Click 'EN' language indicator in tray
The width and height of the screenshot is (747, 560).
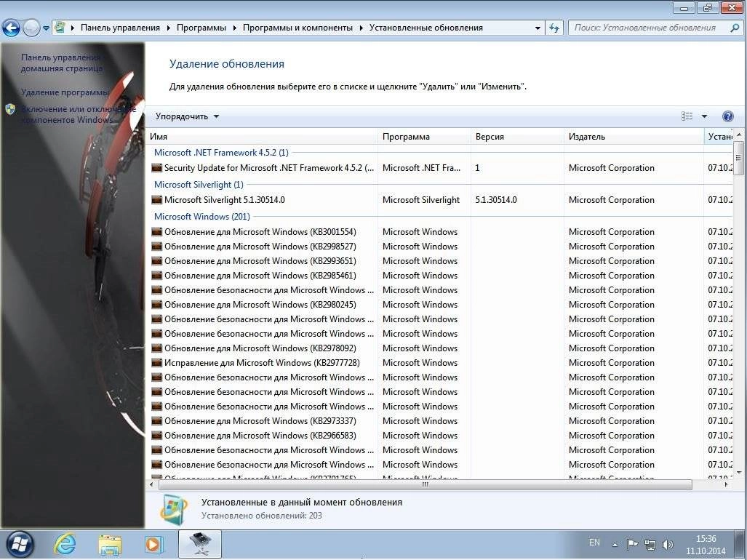point(594,543)
